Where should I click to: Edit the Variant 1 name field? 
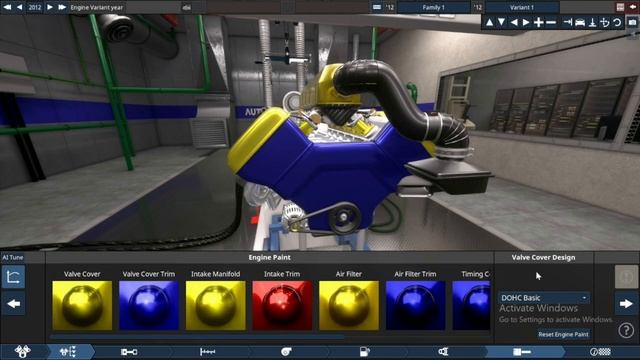click(x=522, y=7)
